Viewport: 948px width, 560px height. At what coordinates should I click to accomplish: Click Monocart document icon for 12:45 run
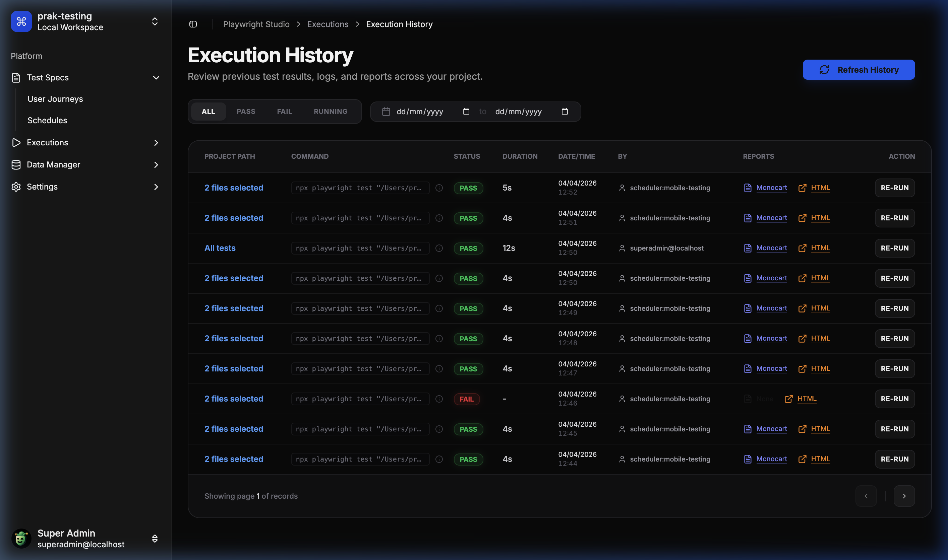click(748, 429)
